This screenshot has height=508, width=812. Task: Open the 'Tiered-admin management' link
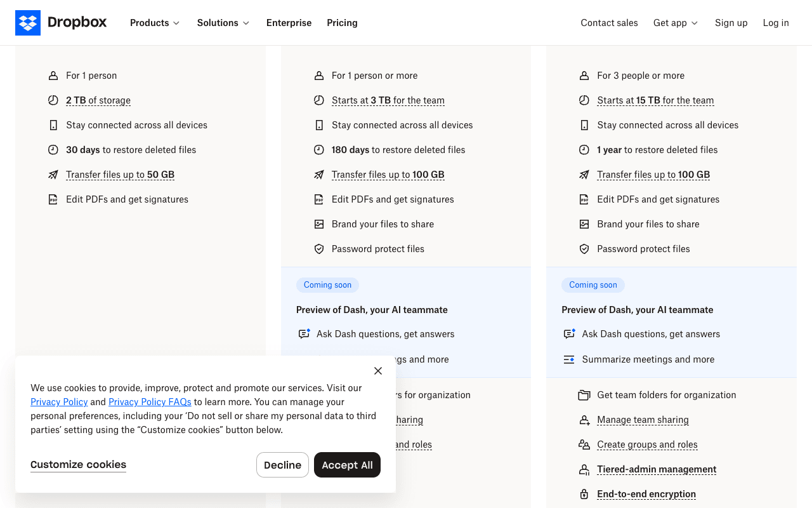657,469
